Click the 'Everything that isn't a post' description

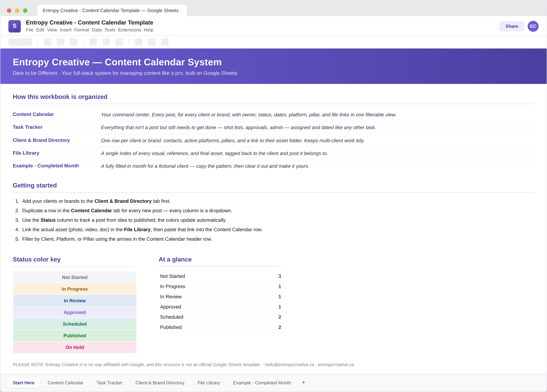click(x=238, y=128)
